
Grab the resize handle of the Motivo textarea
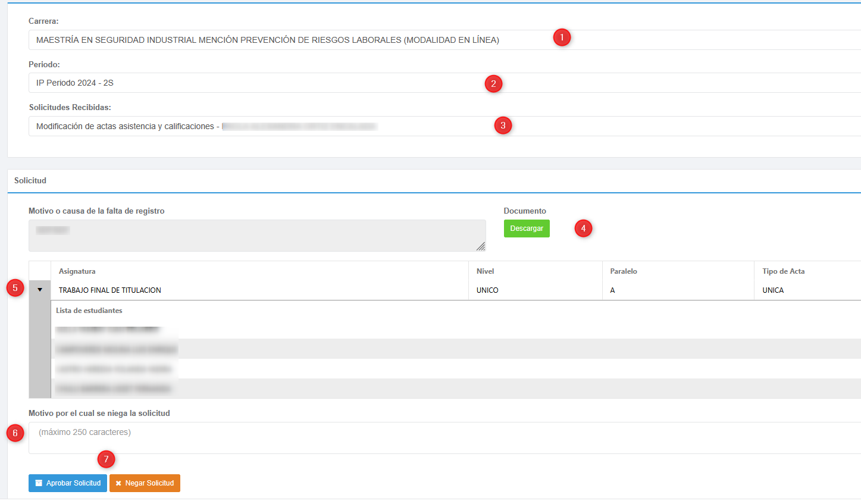(481, 246)
